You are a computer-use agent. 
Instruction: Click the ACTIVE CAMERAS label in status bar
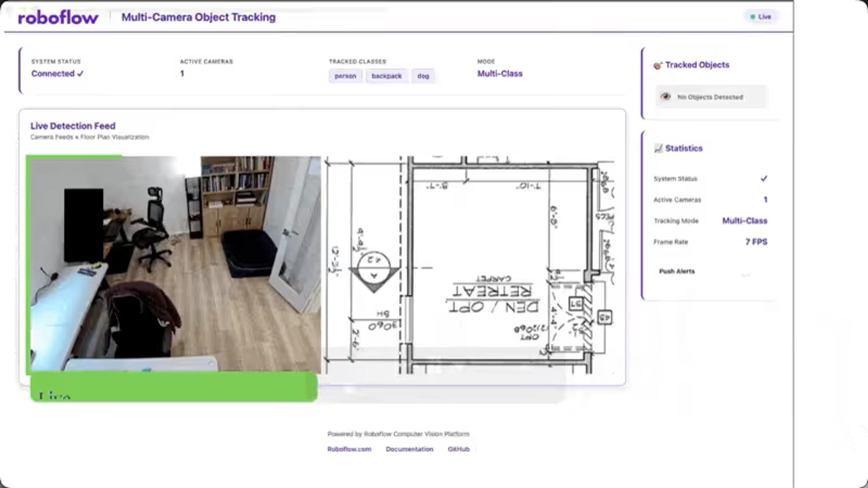[206, 62]
